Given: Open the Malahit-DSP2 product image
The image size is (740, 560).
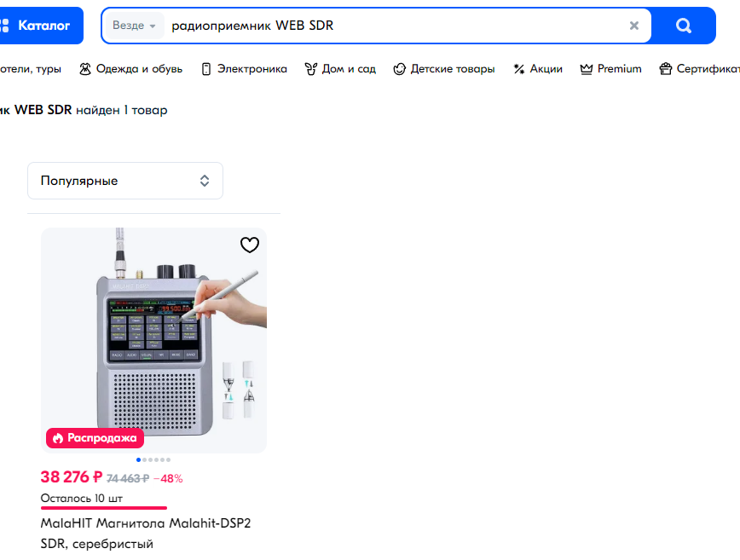Looking at the screenshot, I should (153, 341).
